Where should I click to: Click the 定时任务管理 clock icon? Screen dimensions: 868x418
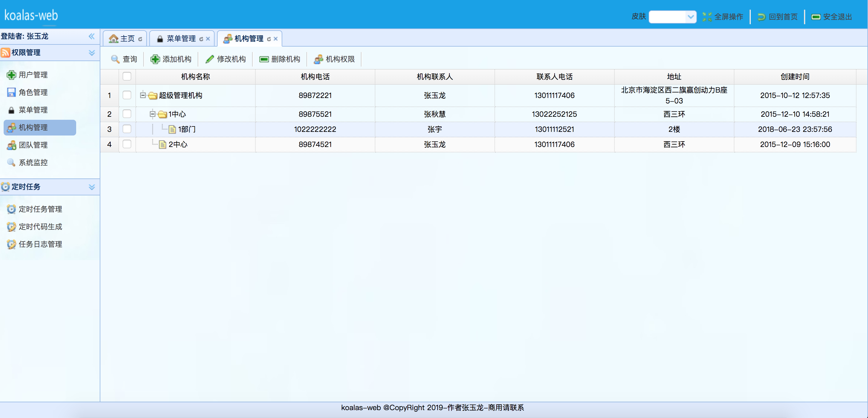tap(11, 209)
